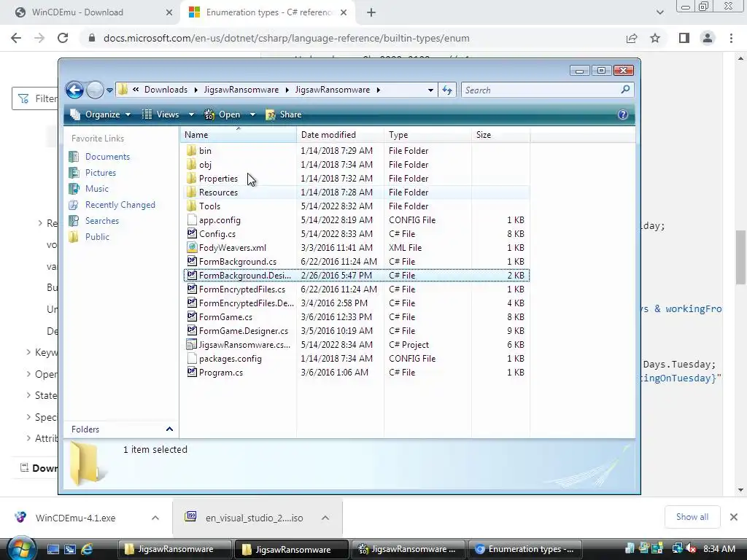Select the FodyWeavers.xml file icon
Viewport: 747px width, 560px height.
coord(192,247)
